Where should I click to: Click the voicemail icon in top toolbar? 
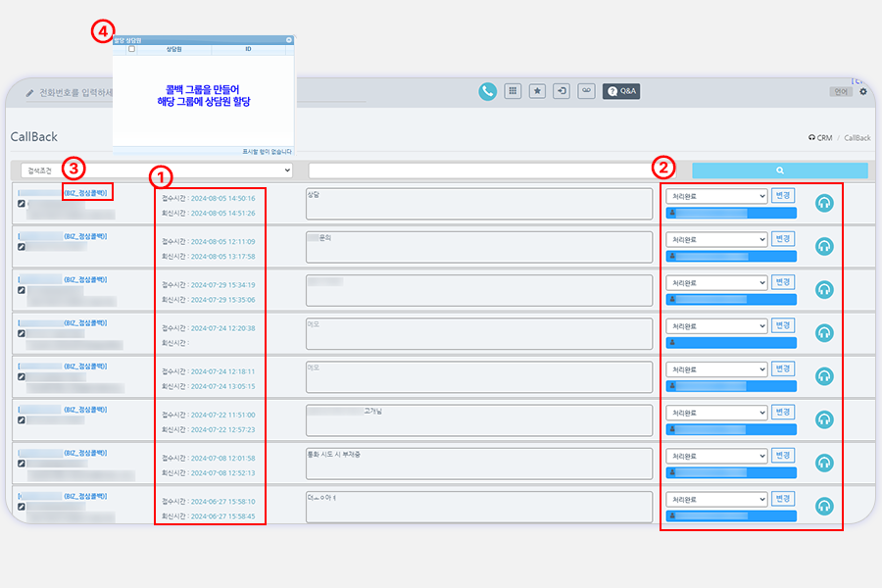(x=586, y=91)
